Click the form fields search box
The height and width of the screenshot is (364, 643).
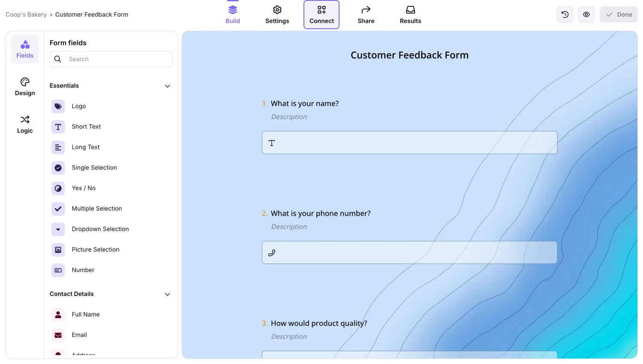pyautogui.click(x=111, y=59)
